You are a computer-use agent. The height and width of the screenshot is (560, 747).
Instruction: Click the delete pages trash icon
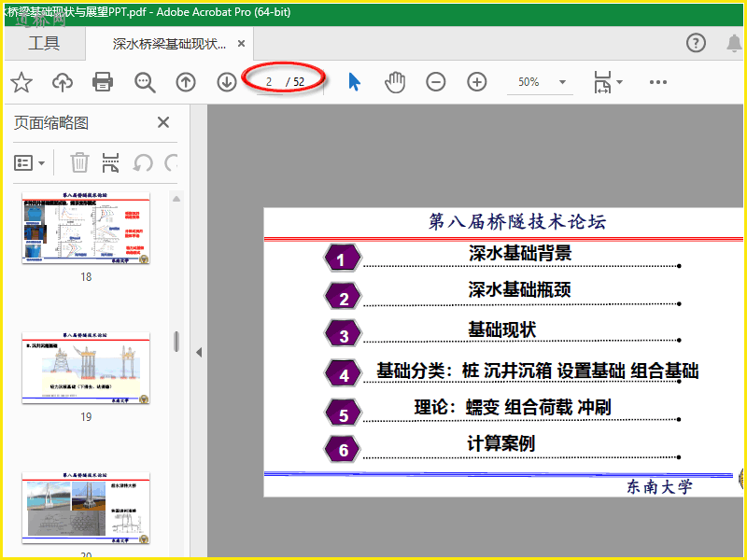79,162
